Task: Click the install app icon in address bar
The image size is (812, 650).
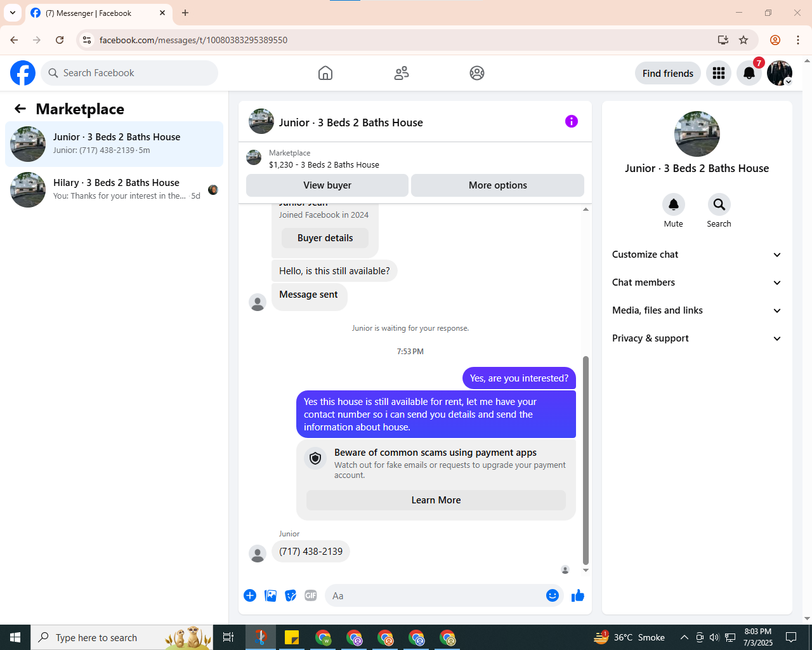Action: tap(723, 40)
